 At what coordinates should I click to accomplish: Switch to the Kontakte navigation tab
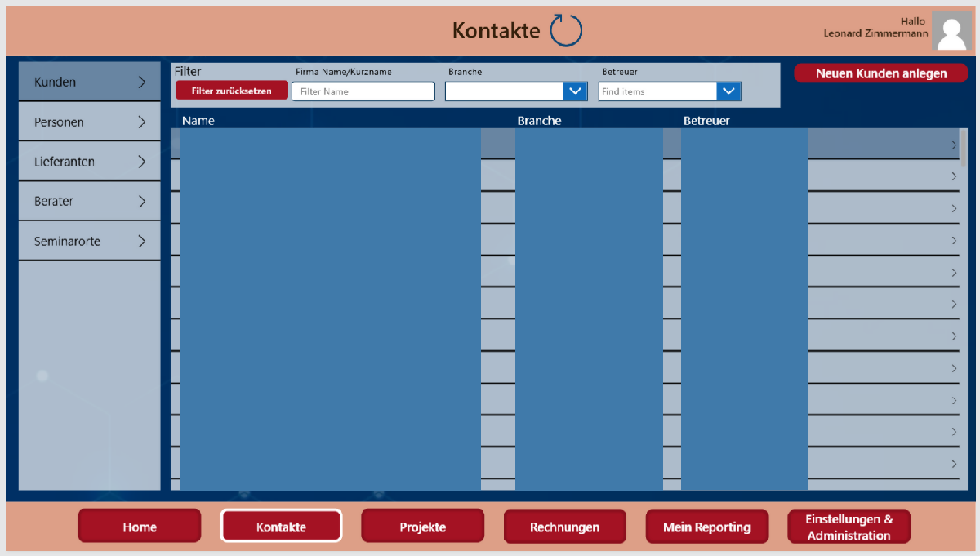[x=281, y=526]
